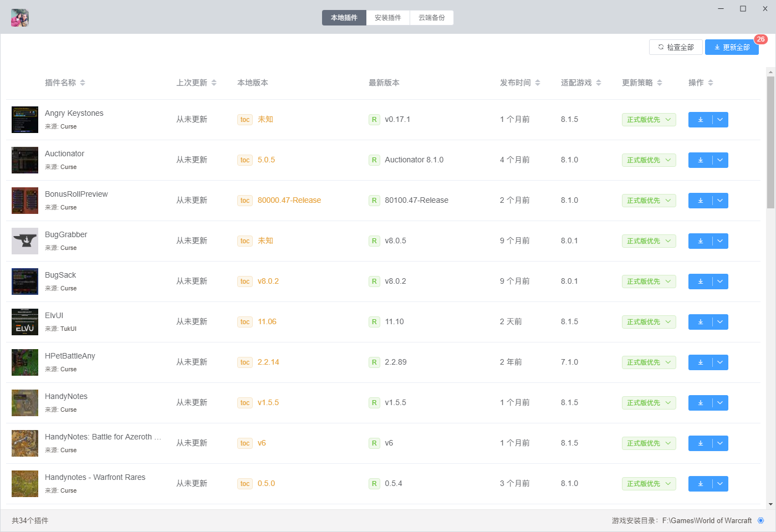This screenshot has height=532, width=776.
Task: Expand action menu arrow for Angry Keystones
Action: [720, 120]
